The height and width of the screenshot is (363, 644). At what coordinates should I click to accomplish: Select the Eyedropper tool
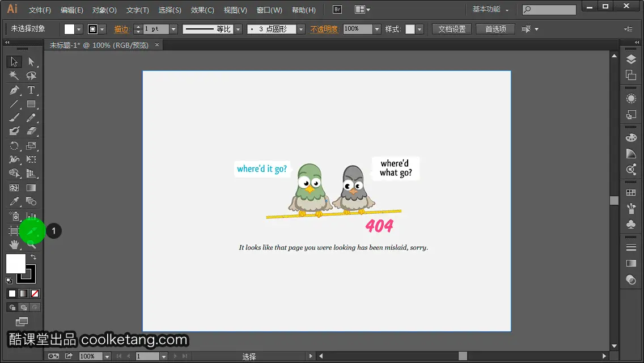(x=14, y=201)
